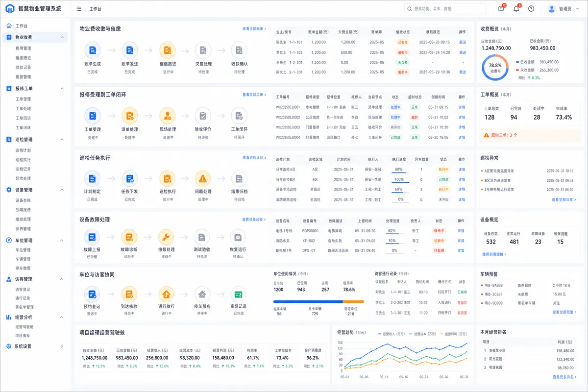Screen dimensions: 588x392
Task: Collapse the 物业收费 sidebar section
Action: pyautogui.click(x=62, y=37)
